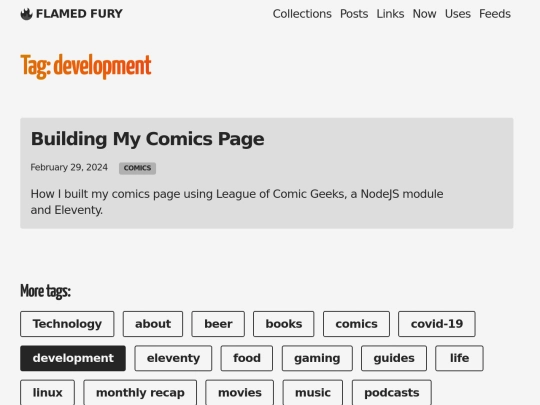Screen dimensions: 540x405
Task: Choose the beer tag
Action: [218, 324]
